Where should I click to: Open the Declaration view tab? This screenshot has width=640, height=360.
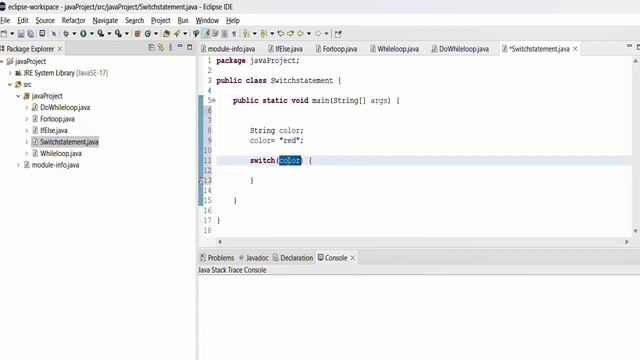click(293, 258)
